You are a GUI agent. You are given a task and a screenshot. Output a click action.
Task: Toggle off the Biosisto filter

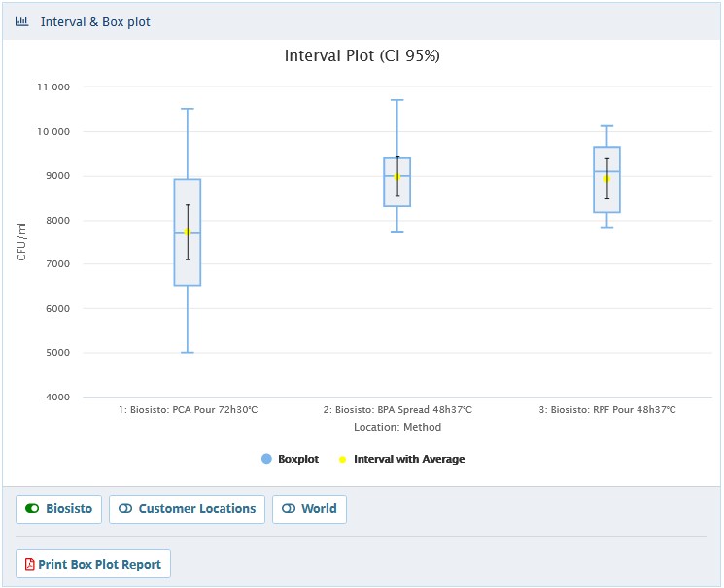click(59, 509)
